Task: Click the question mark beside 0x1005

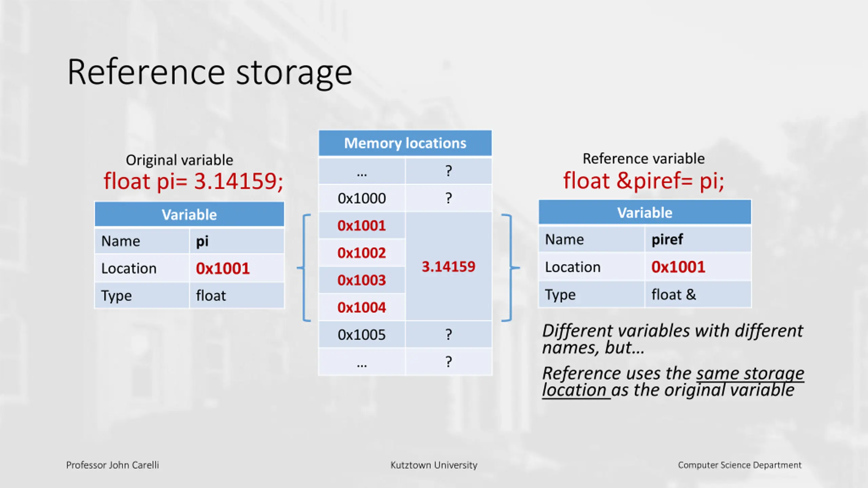Action: click(449, 334)
